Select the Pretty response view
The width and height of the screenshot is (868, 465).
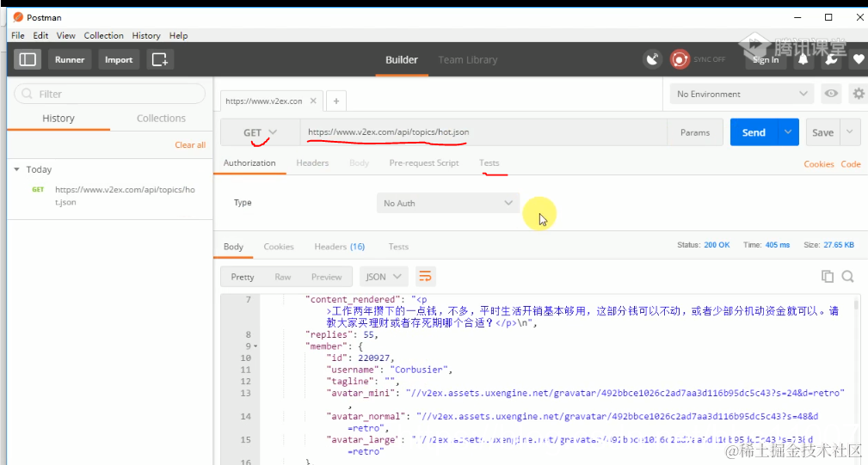(x=243, y=277)
